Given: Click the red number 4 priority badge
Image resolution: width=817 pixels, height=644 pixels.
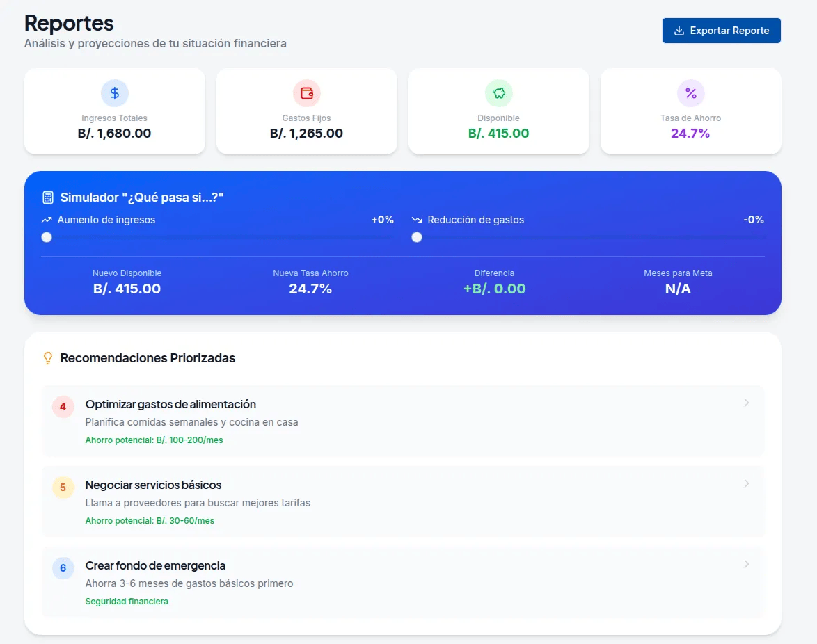Looking at the screenshot, I should point(63,407).
